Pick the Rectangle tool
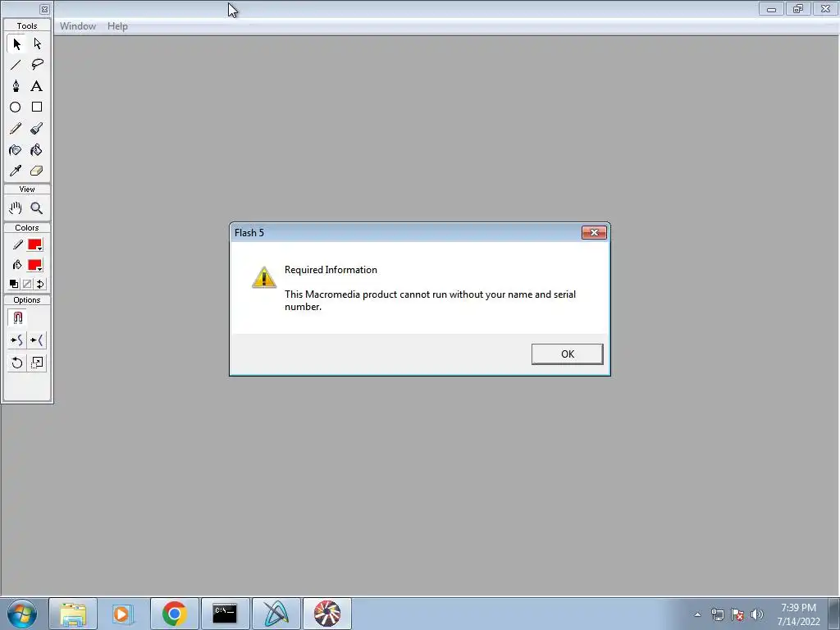The height and width of the screenshot is (630, 840). (36, 107)
